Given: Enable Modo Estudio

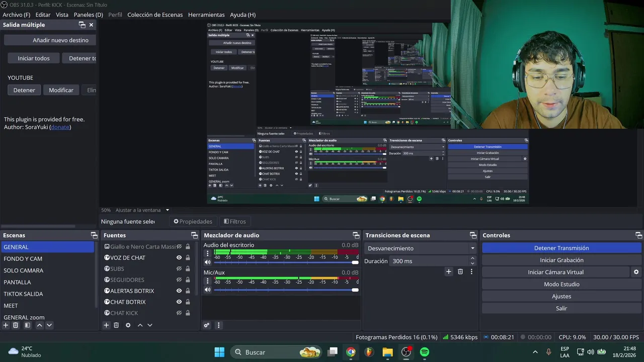Looking at the screenshot, I should pos(561,284).
